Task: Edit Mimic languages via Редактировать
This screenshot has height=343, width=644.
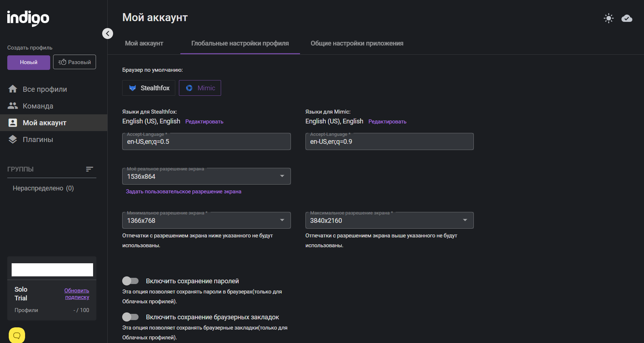Action: 387,122
